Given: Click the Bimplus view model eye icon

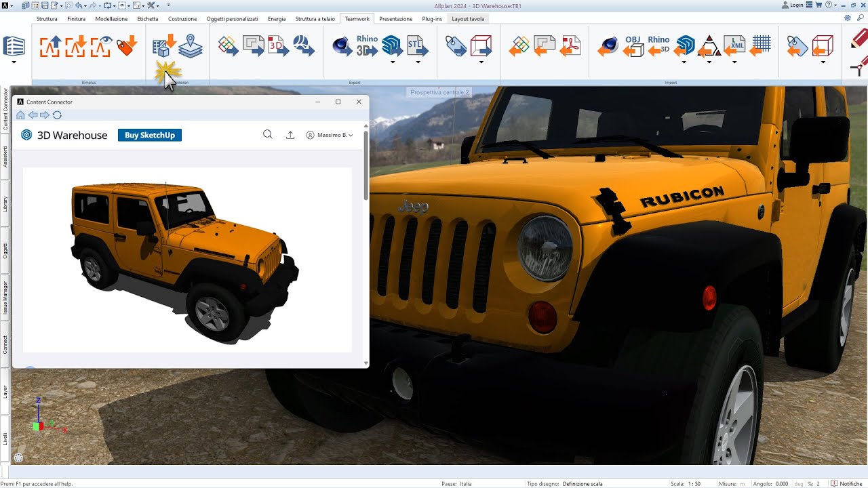Looking at the screenshot, I should [x=101, y=46].
